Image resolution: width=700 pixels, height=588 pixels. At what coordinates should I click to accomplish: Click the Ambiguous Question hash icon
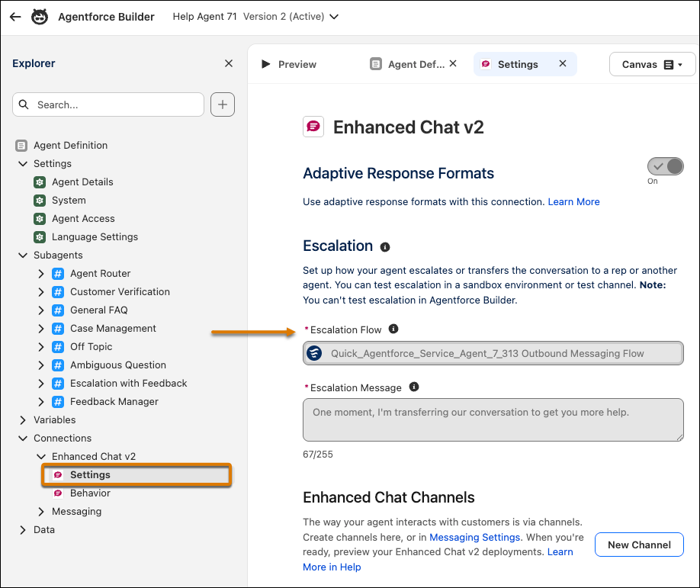58,365
